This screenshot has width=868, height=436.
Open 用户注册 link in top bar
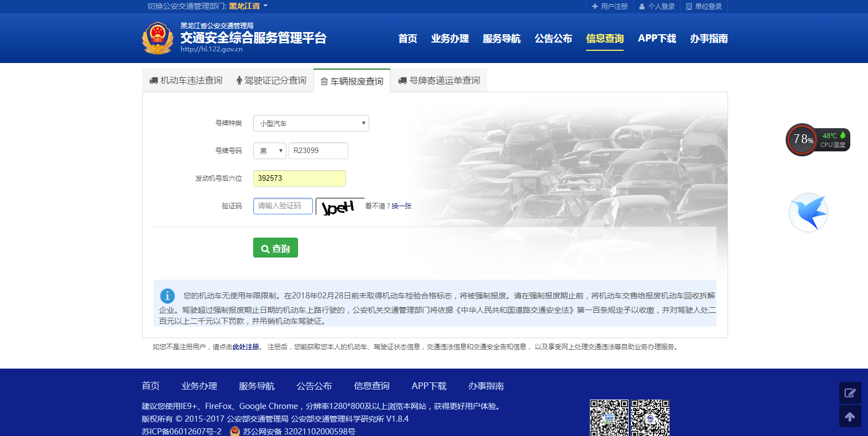pos(610,7)
